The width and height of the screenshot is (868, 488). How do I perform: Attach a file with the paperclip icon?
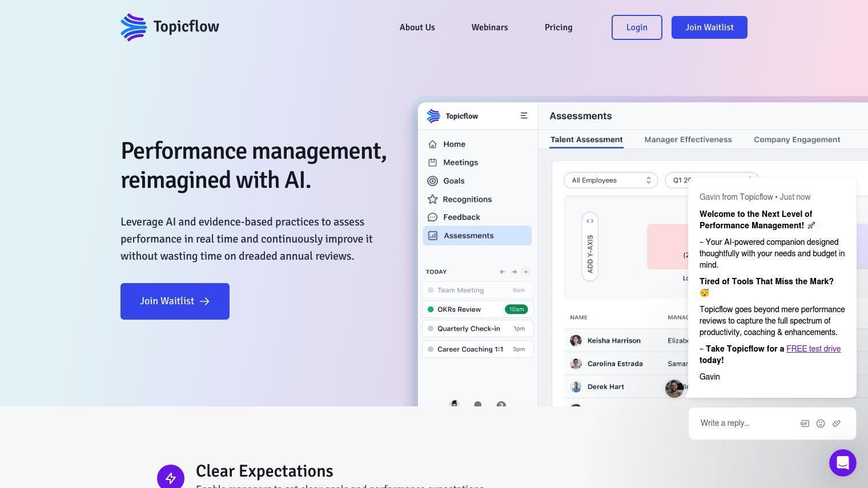pos(837,424)
